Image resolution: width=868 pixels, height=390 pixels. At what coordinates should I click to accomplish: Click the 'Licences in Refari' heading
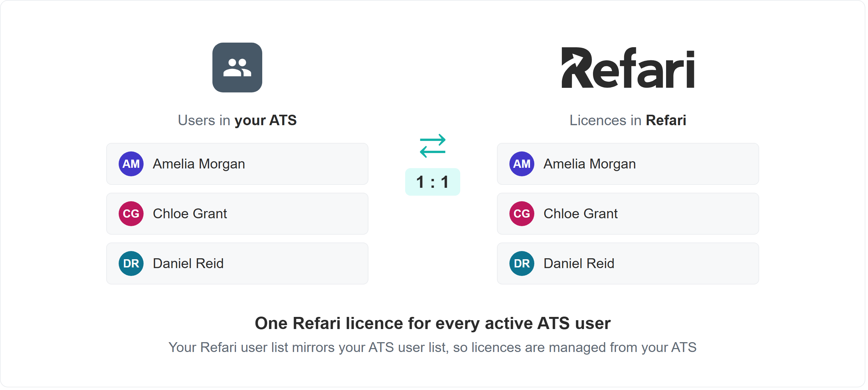coord(628,121)
